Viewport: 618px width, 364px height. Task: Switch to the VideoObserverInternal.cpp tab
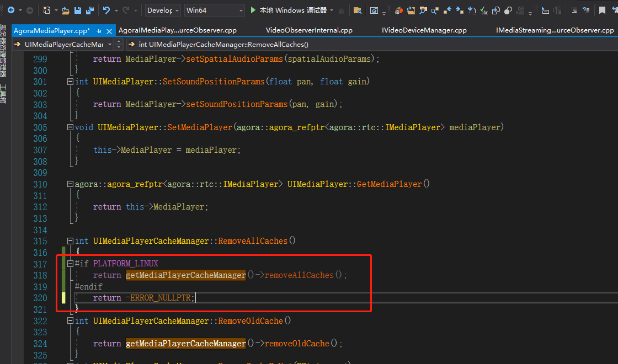coord(309,30)
